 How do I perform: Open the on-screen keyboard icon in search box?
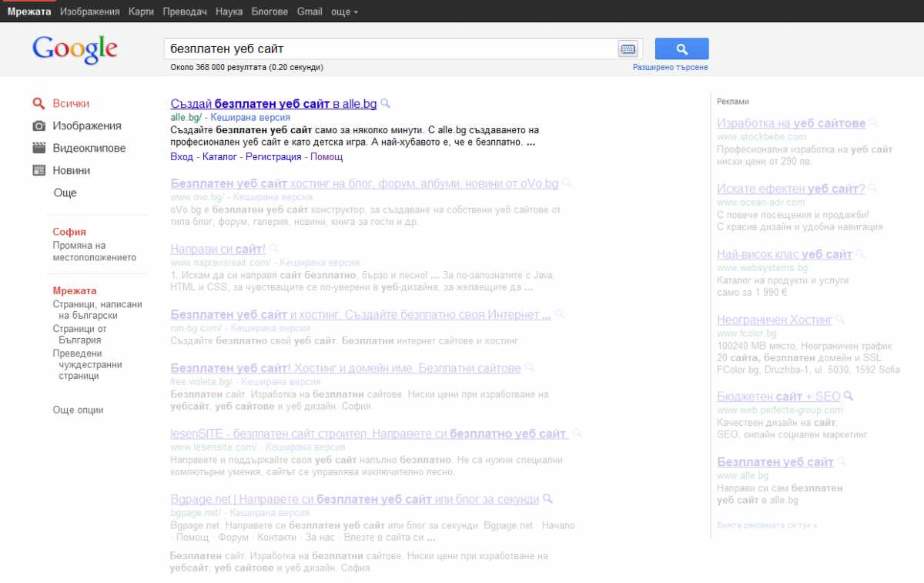(628, 49)
